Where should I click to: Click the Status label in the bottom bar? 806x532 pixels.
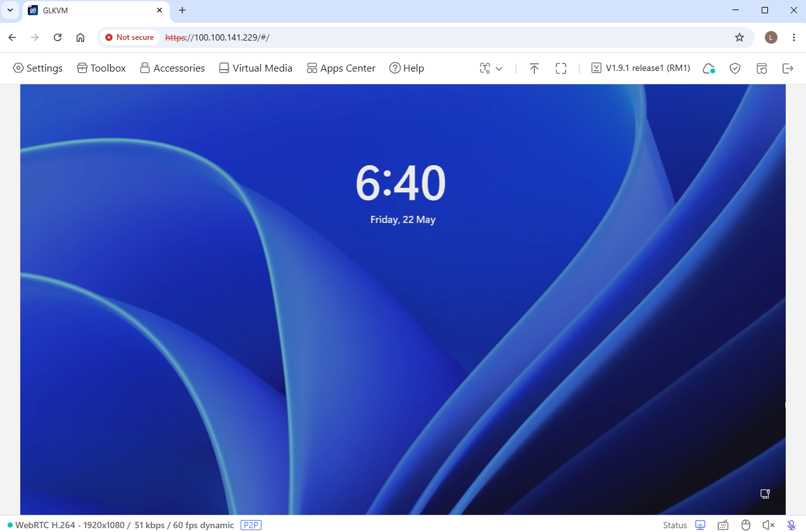tap(675, 525)
